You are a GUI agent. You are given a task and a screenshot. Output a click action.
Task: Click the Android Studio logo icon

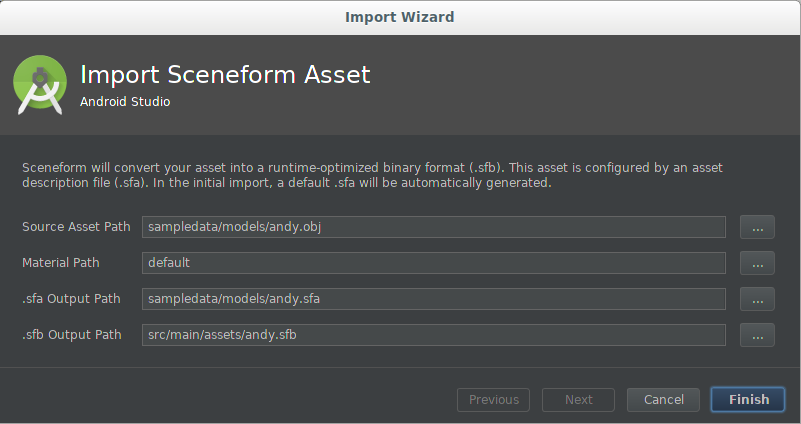(40, 85)
